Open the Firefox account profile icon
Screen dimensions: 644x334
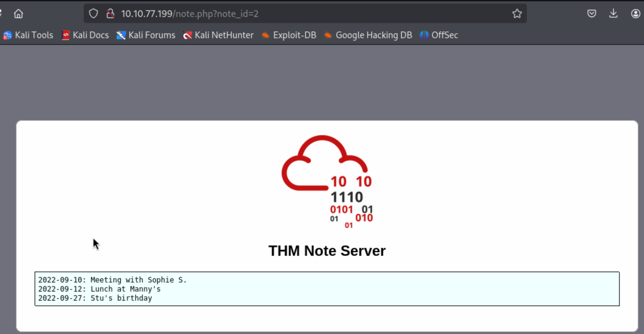point(635,14)
